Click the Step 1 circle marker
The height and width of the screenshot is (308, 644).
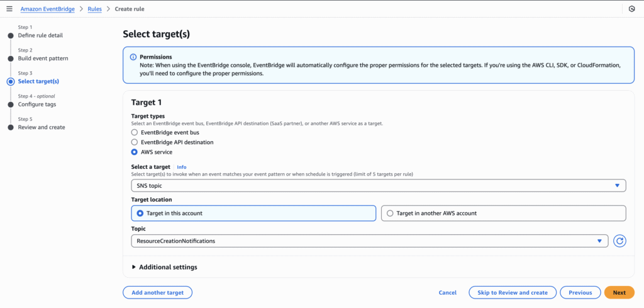click(x=11, y=35)
